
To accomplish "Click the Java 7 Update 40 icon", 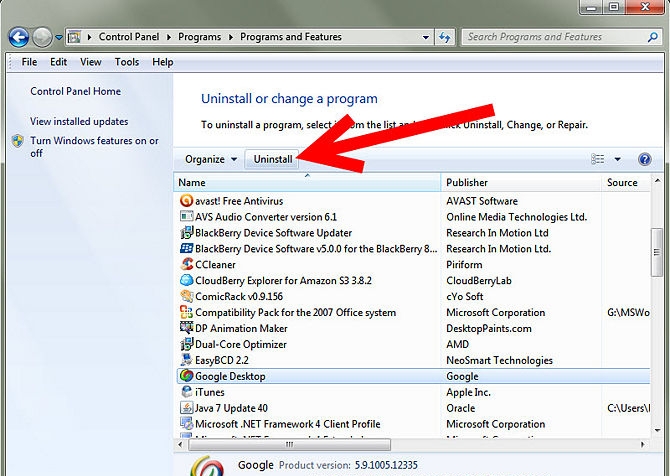I will (x=186, y=408).
